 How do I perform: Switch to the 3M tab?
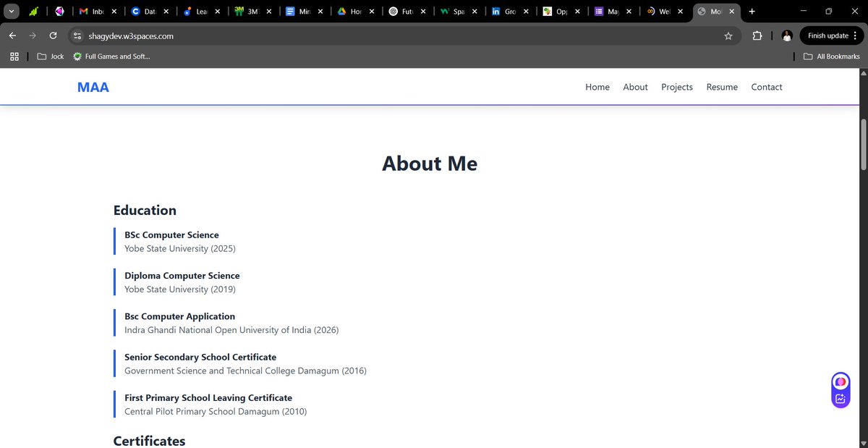point(247,12)
